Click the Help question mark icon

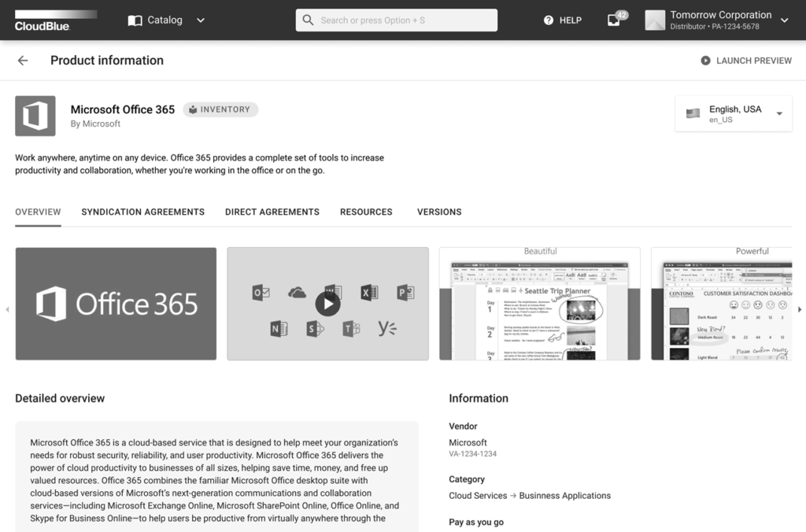tap(549, 20)
